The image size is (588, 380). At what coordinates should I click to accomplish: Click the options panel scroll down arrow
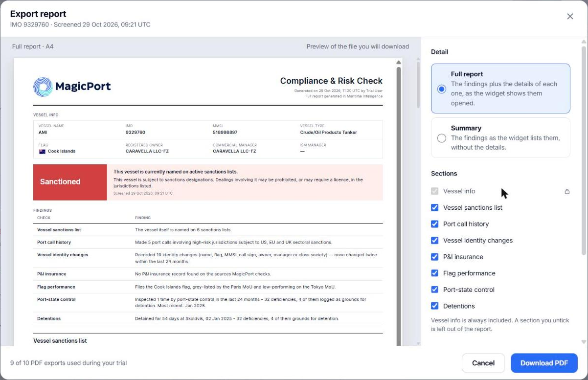(x=584, y=342)
